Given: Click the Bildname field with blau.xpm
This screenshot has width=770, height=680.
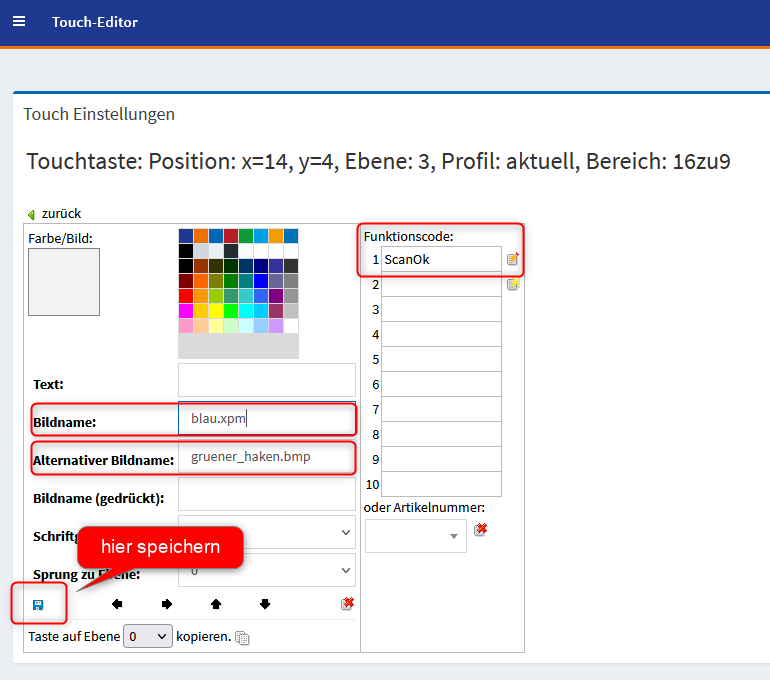Looking at the screenshot, I should [x=266, y=419].
